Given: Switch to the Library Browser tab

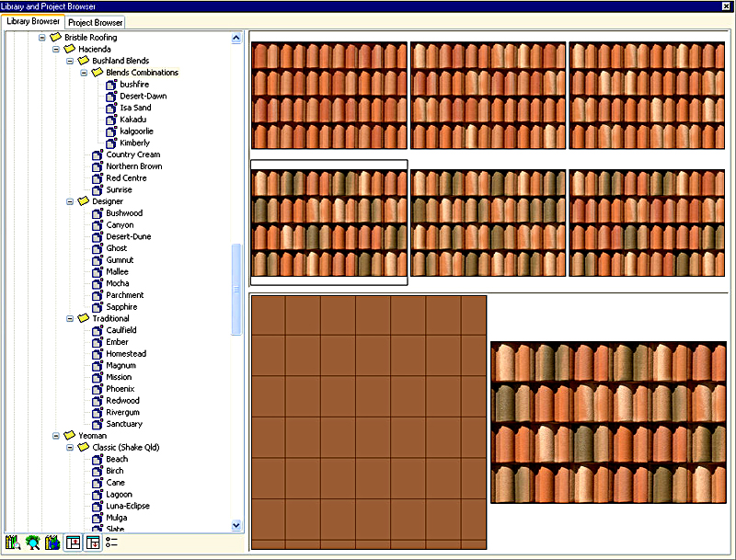Looking at the screenshot, I should [x=33, y=21].
